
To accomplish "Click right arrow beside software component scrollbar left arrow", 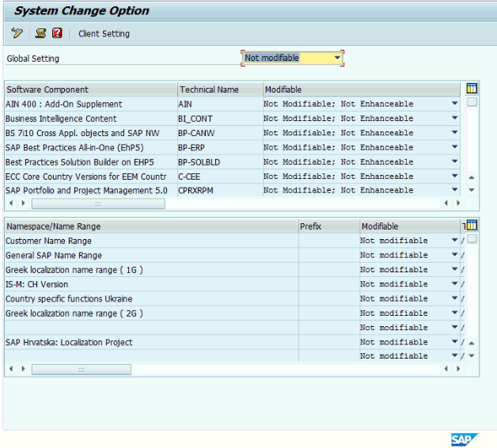I will pyautogui.click(x=23, y=203).
